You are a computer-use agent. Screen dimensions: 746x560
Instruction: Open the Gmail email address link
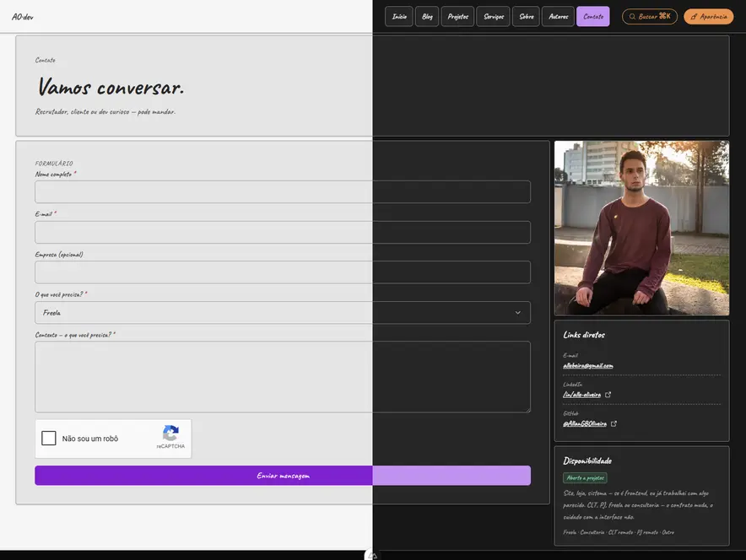(588, 365)
